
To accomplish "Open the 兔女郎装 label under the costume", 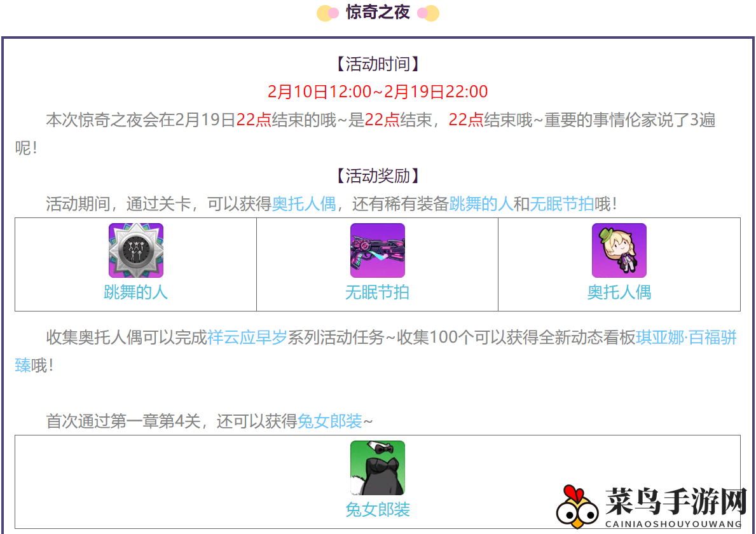I will [x=378, y=510].
